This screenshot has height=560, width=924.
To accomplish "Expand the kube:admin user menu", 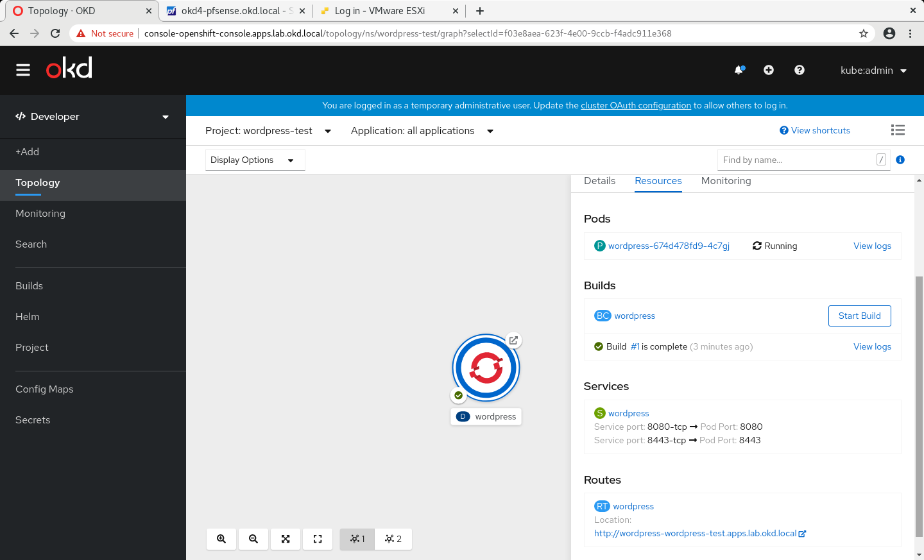I will tap(873, 71).
